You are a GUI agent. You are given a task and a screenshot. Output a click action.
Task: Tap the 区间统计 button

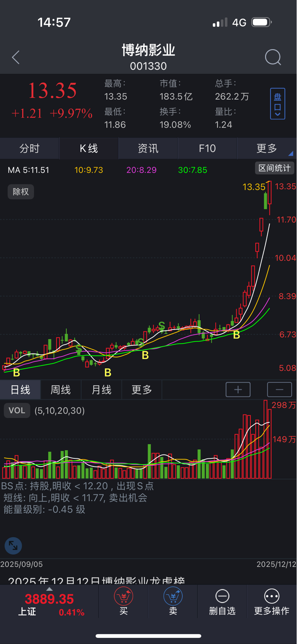point(275,168)
